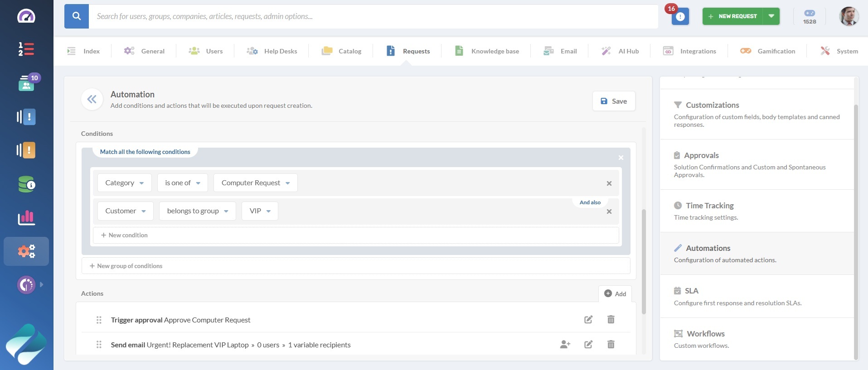Screen dimensions: 868x370
Task: Remove the Category condition row with X
Action: [x=609, y=183]
